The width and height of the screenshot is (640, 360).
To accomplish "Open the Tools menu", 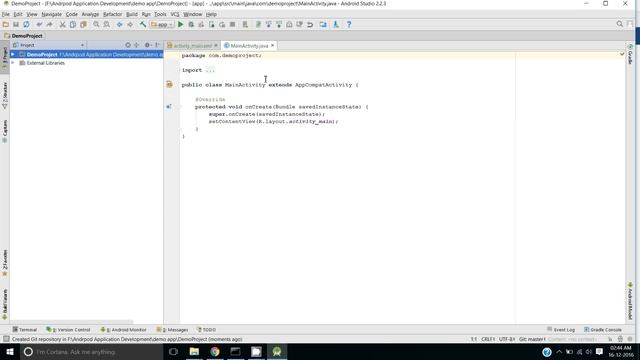I will point(160,14).
